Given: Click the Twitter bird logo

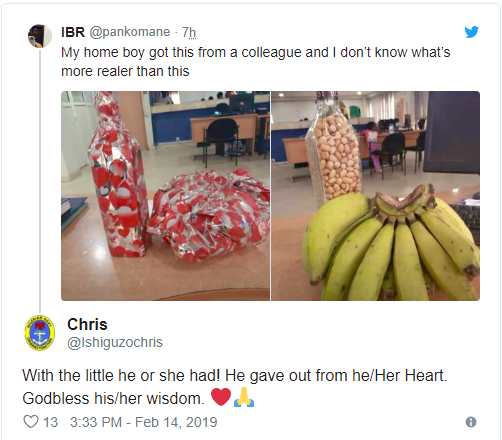Looking at the screenshot, I should point(472,32).
